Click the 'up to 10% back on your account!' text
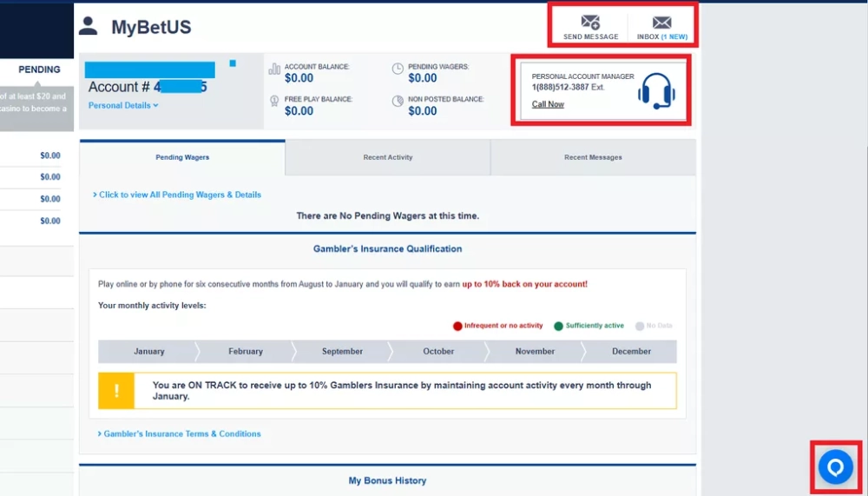Viewport: 868px width, 496px height. [x=525, y=284]
